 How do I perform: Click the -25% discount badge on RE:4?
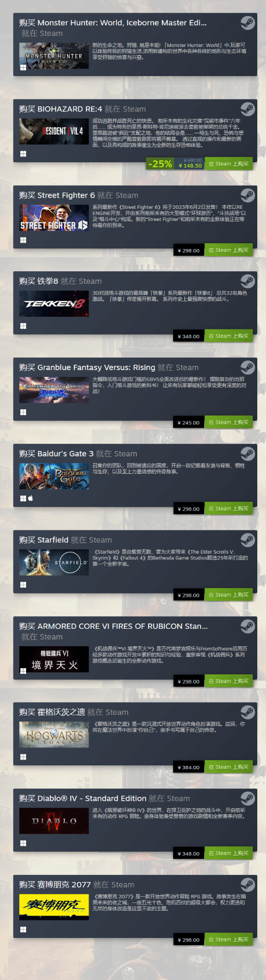click(x=160, y=164)
